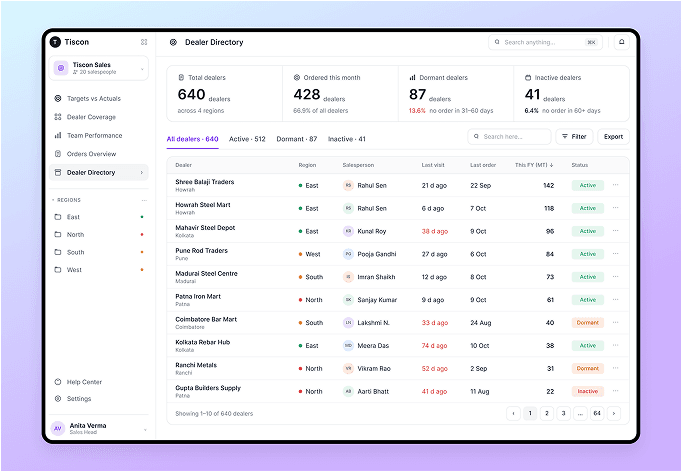Click the pagination ellipsis button
682x472 pixels.
(580, 413)
